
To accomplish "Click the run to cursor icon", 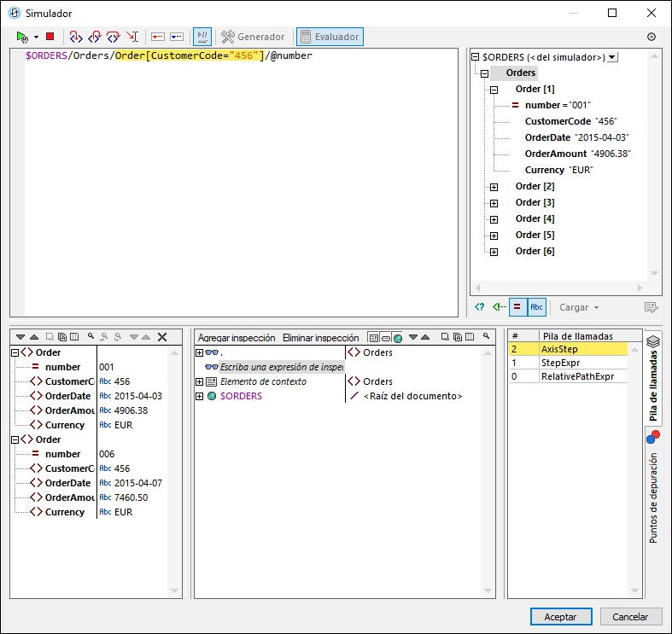I will (132, 37).
